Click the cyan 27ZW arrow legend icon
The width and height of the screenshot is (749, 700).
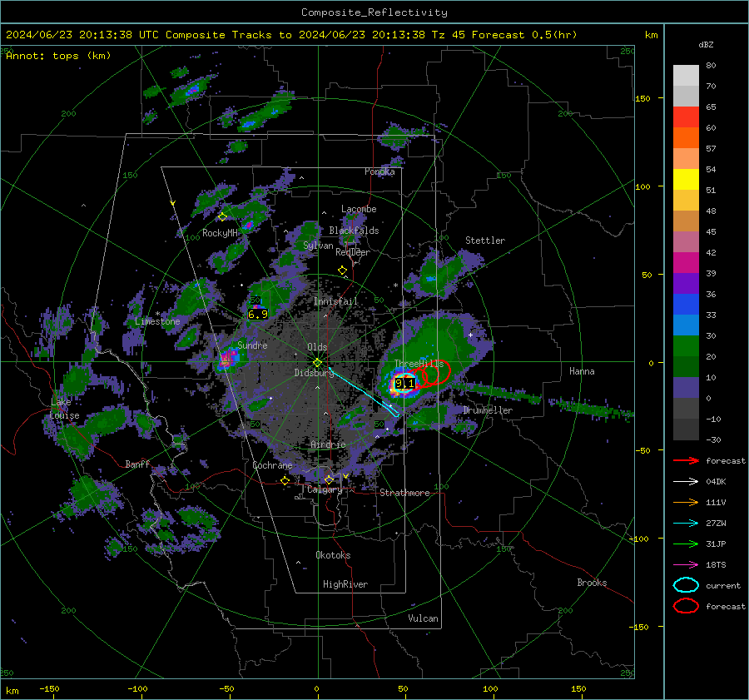pos(686,524)
